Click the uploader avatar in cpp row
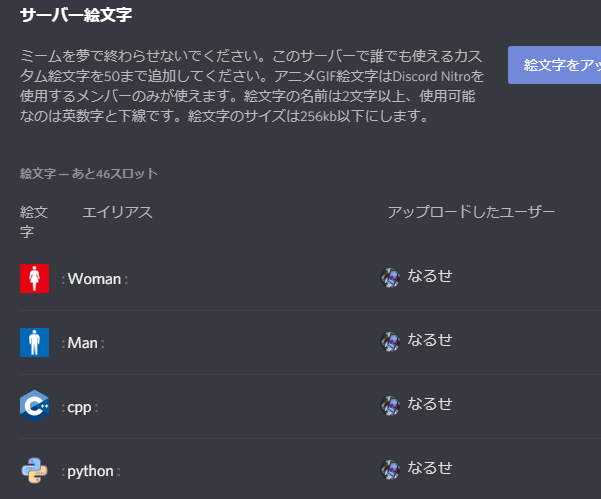This screenshot has height=499, width=601. point(390,405)
